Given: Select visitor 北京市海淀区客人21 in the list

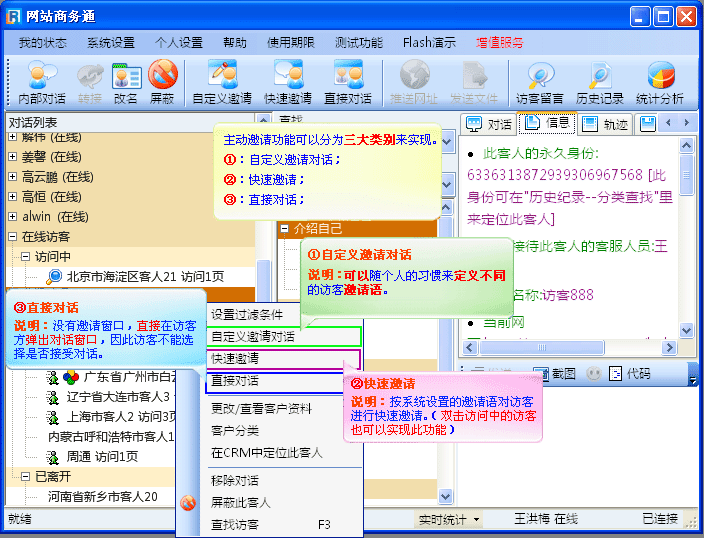Looking at the screenshot, I should coord(144,276).
